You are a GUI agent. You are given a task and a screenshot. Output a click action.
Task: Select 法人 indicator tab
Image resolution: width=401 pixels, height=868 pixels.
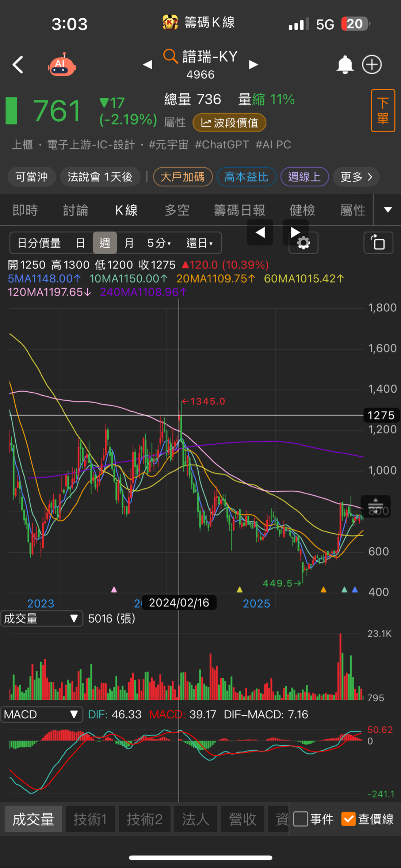click(196, 819)
